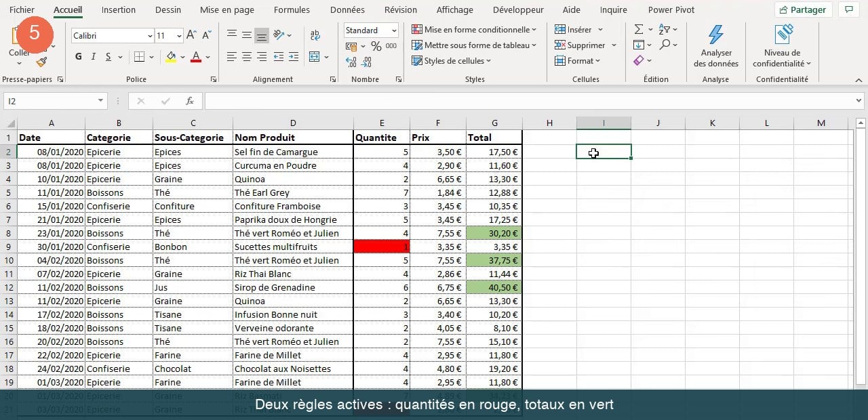868x420 pixels.
Task: Open the Standard number format dropdown
Action: pos(394,30)
